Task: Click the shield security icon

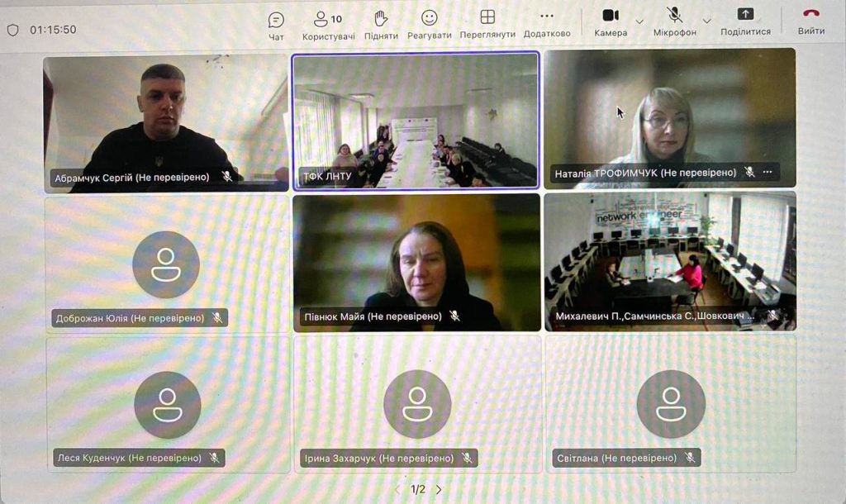Action: [12, 30]
